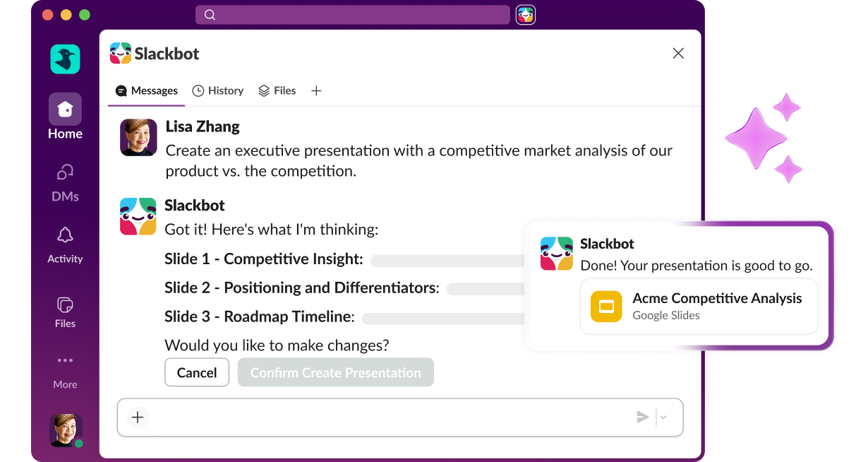868x462 pixels.
Task: Click "Slide 3 - Roadmap Timeline" text
Action: (259, 316)
